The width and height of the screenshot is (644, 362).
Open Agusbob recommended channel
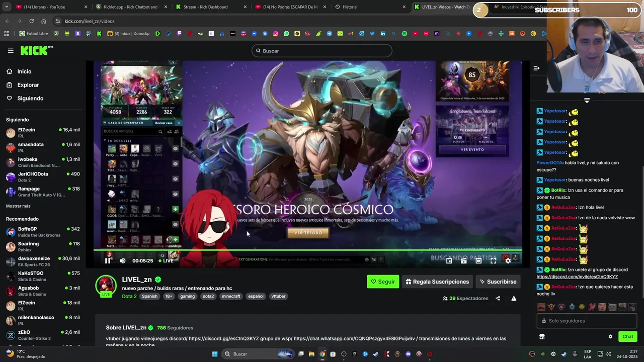pos(43,291)
